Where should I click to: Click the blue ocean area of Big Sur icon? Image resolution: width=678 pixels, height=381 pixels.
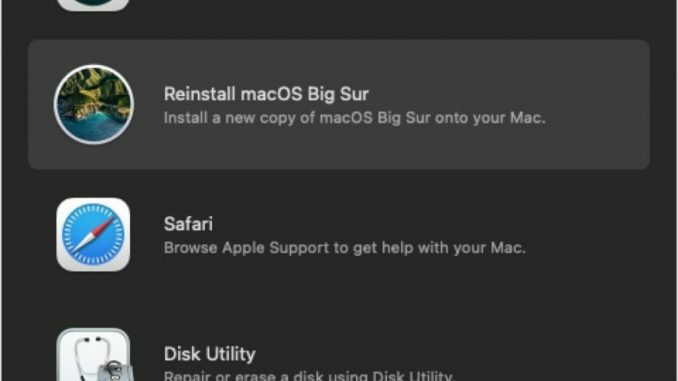97,127
